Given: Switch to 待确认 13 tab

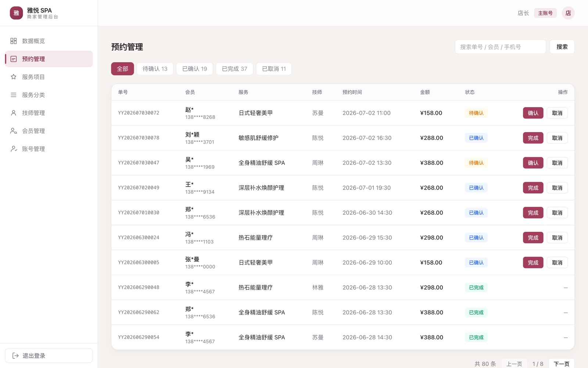Looking at the screenshot, I should [155, 69].
